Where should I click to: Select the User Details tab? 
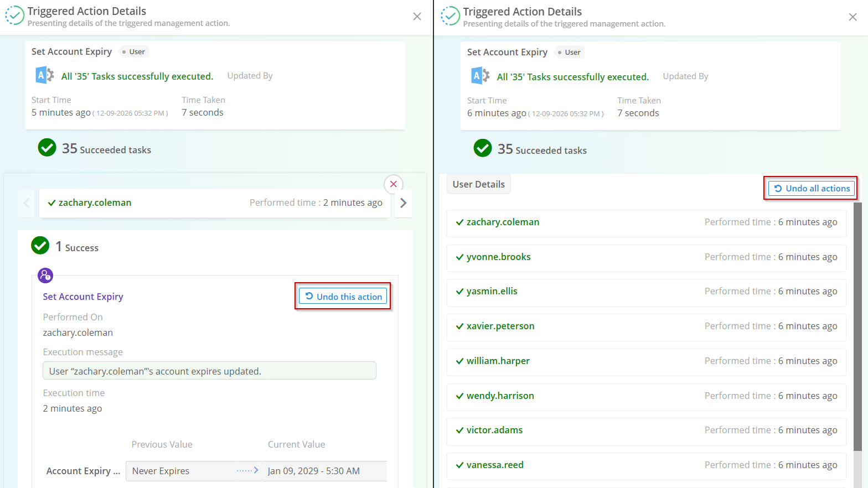click(x=479, y=184)
